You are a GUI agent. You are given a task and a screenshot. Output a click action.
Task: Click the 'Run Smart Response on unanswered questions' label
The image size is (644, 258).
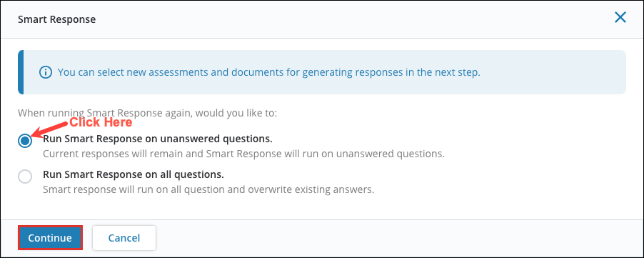click(157, 139)
